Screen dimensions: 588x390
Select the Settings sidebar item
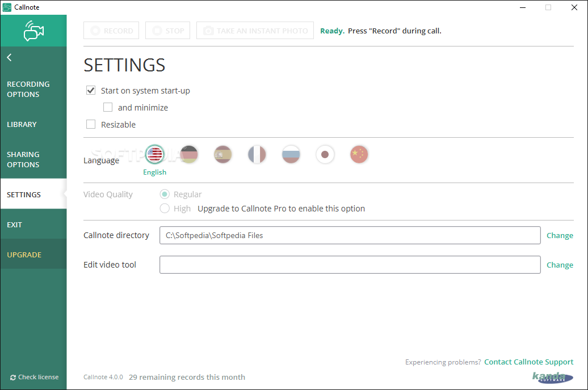coord(33,194)
